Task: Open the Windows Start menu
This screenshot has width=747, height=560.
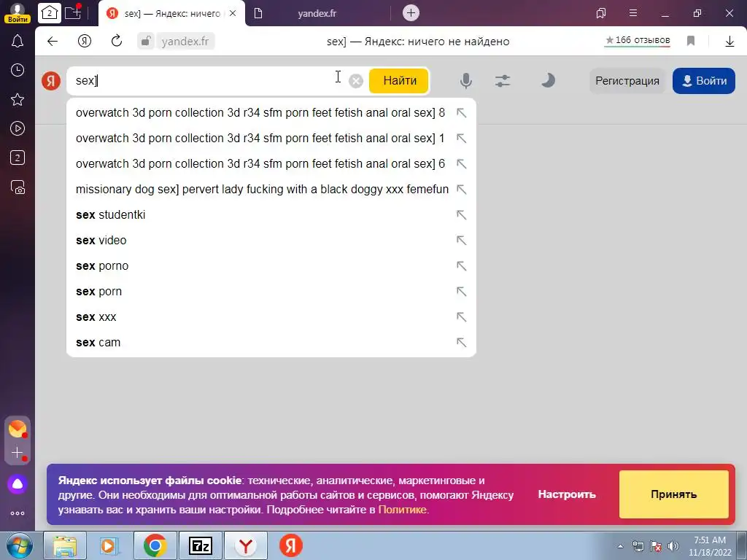Action: click(x=19, y=545)
